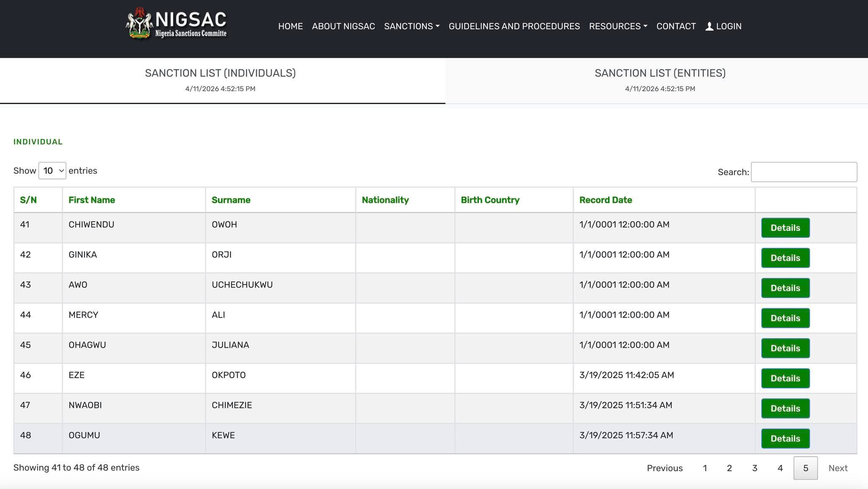Screen dimensions: 868x489
Task: Click inside the Search input field
Action: [x=804, y=172]
